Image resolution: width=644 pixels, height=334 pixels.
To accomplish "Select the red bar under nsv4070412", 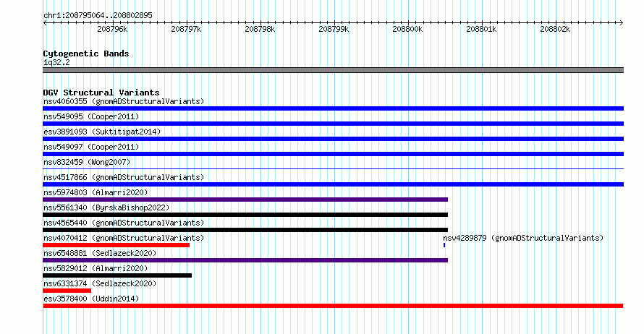I will [116, 245].
